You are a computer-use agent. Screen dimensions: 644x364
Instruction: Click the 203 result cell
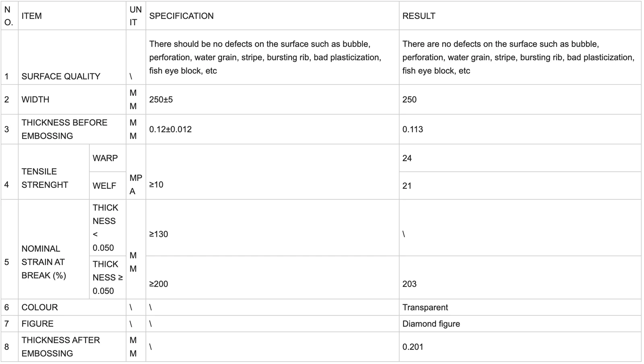520,278
